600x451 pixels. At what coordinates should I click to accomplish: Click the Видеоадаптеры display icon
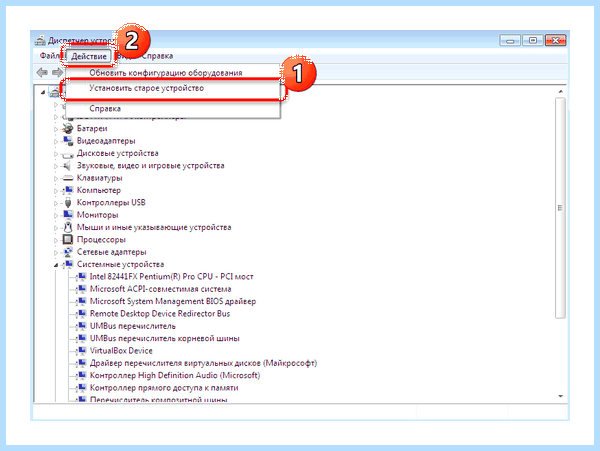(x=68, y=141)
